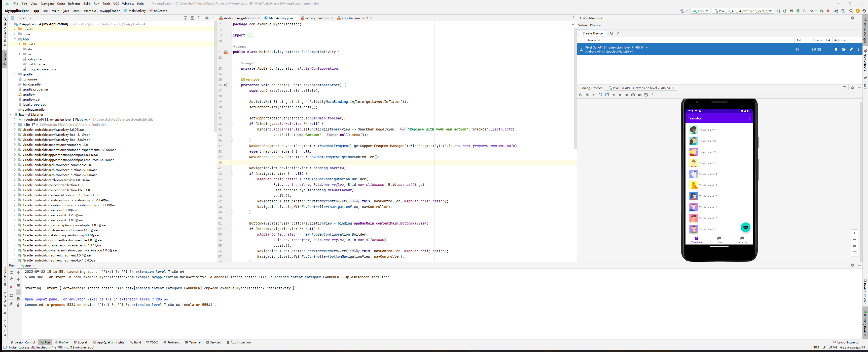Click the Create Device button
868x352 pixels.
592,33
